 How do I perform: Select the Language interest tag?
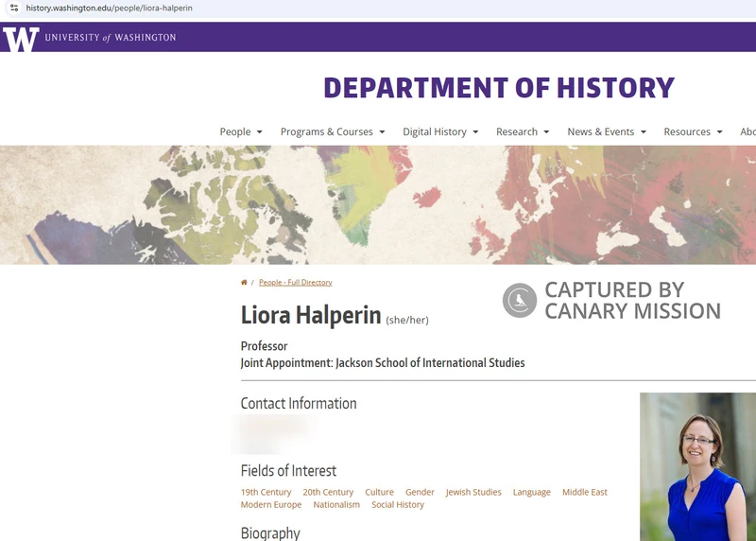coord(531,492)
